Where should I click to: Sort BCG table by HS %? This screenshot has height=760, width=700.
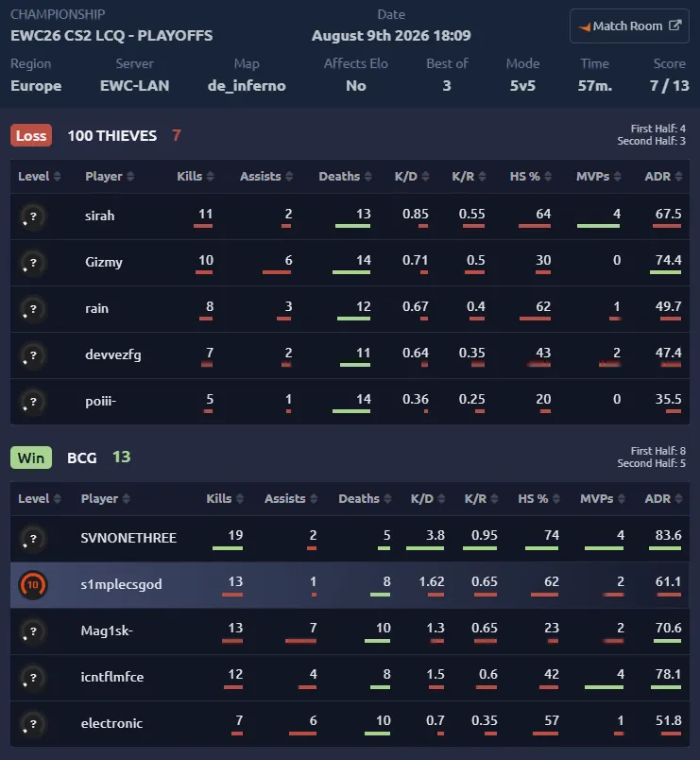538,499
